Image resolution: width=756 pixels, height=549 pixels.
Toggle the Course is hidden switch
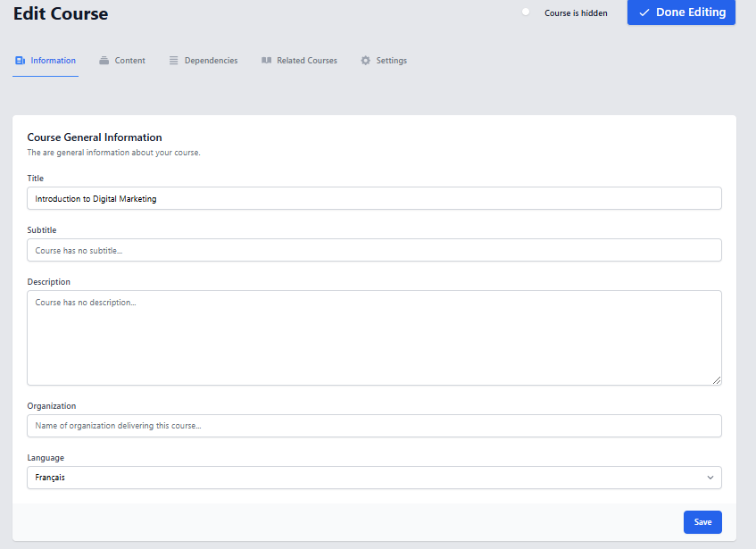527,12
